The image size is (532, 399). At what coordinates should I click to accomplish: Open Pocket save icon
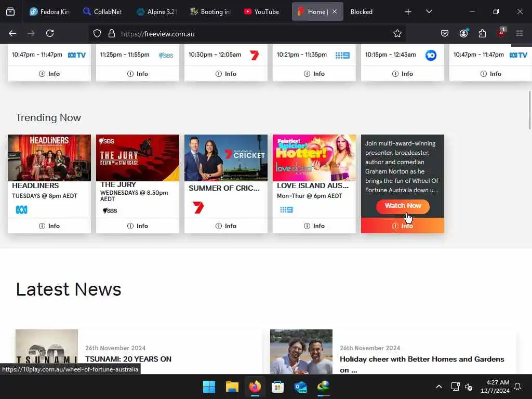[x=445, y=34]
